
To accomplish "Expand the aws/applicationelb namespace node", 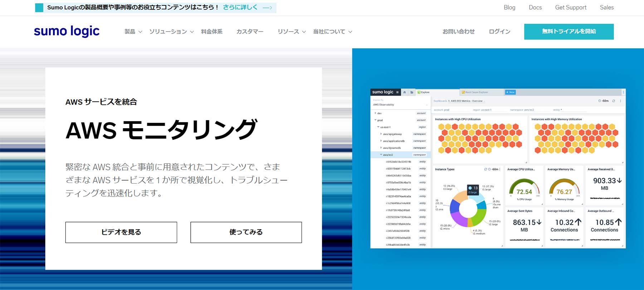I will click(x=381, y=141).
